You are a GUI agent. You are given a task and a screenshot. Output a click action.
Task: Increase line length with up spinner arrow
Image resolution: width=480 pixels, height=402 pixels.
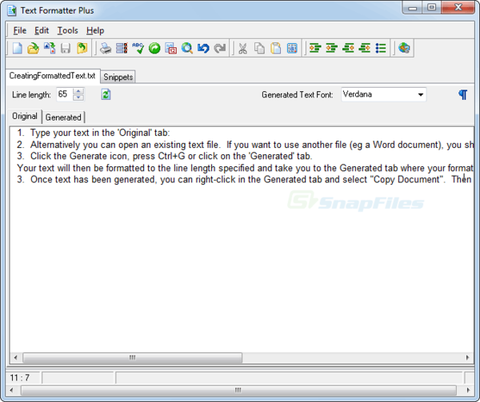78,91
